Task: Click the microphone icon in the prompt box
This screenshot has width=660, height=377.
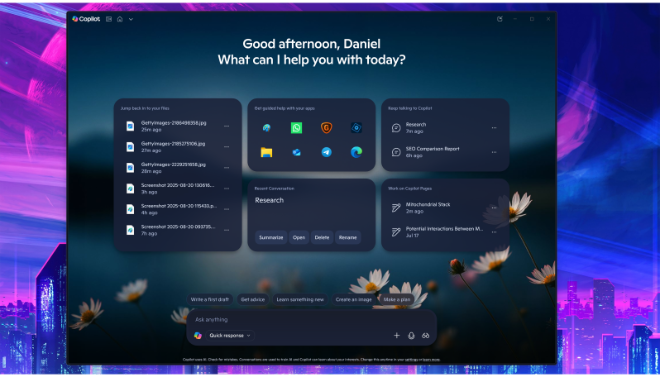Action: point(411,335)
